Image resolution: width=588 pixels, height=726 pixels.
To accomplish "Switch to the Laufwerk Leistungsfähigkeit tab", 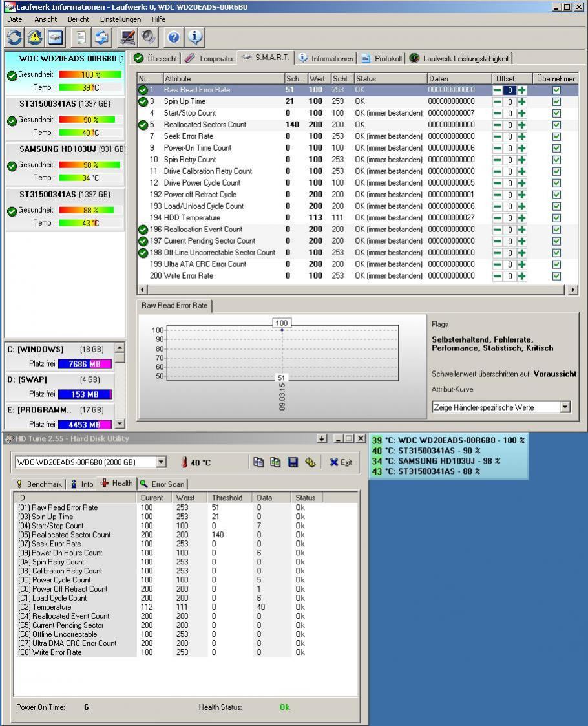I will click(459, 59).
